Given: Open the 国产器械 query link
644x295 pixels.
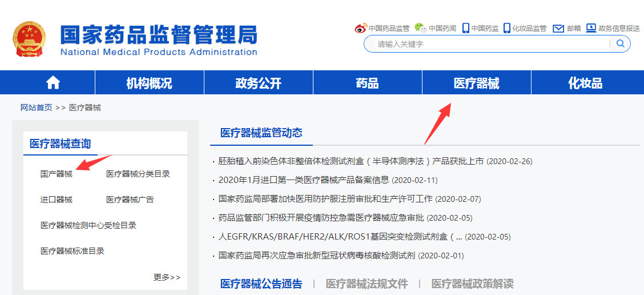Looking at the screenshot, I should pos(57,174).
